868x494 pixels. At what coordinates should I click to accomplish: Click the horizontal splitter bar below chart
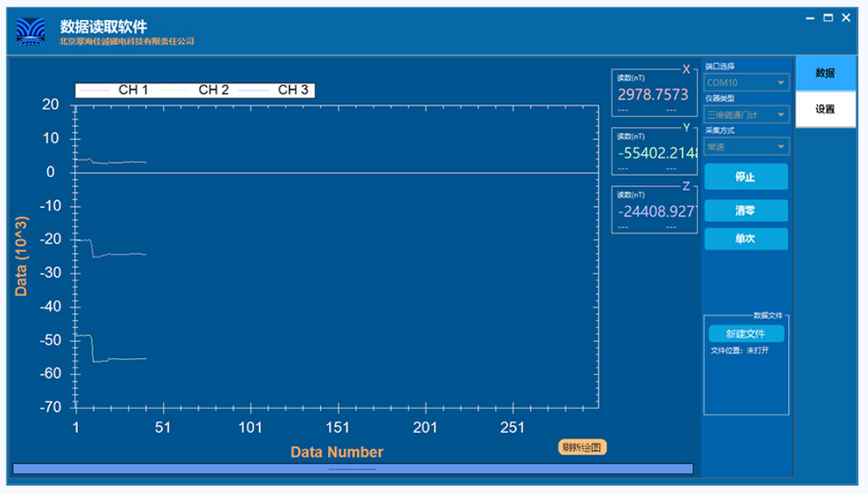(352, 469)
